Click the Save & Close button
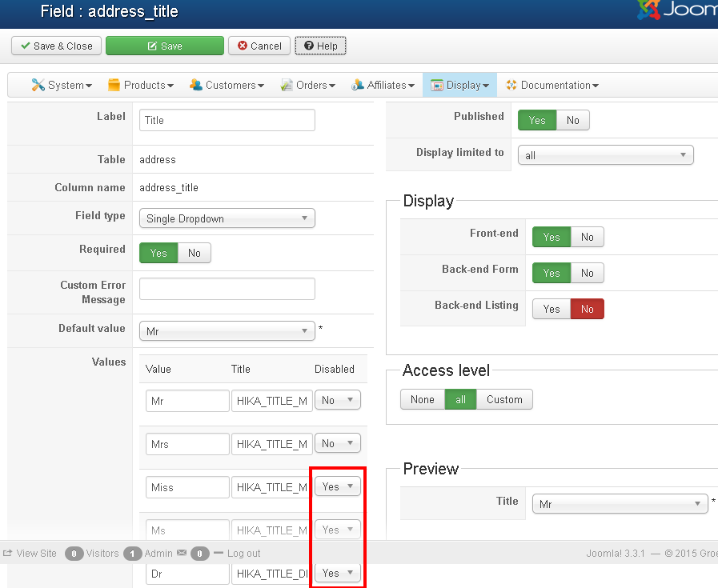The width and height of the screenshot is (718, 588). pos(56,46)
